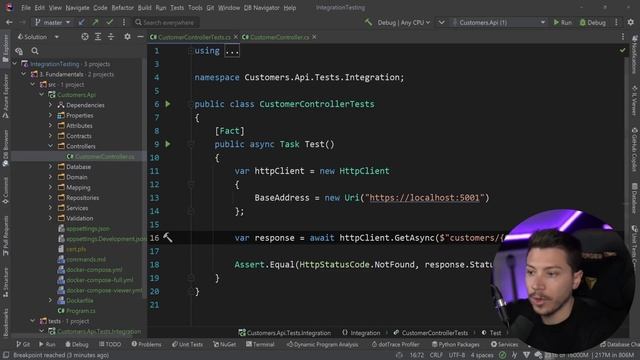640x360 pixels.
Task: Open the Terminal tool window
Action: coord(260,344)
